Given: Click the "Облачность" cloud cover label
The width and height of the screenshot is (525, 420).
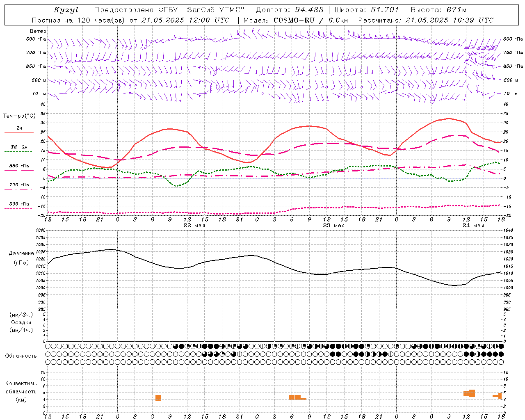Looking at the screenshot, I should click(x=21, y=356).
